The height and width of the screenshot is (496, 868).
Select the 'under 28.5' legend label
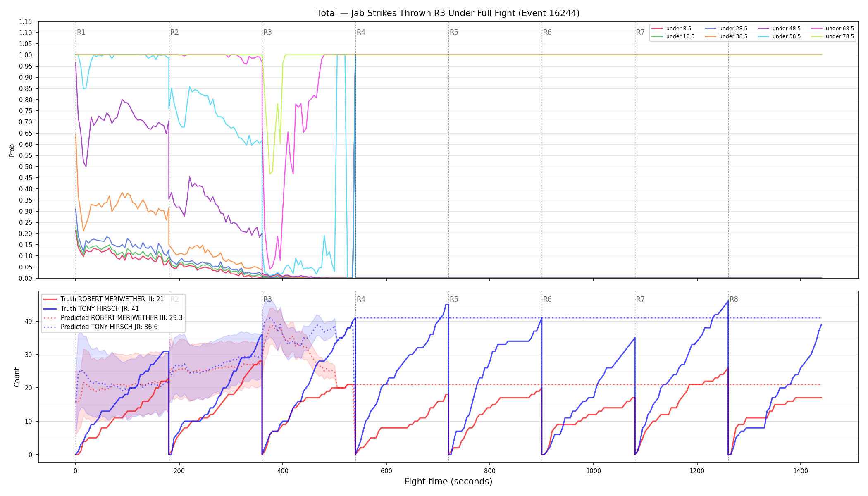(x=733, y=29)
